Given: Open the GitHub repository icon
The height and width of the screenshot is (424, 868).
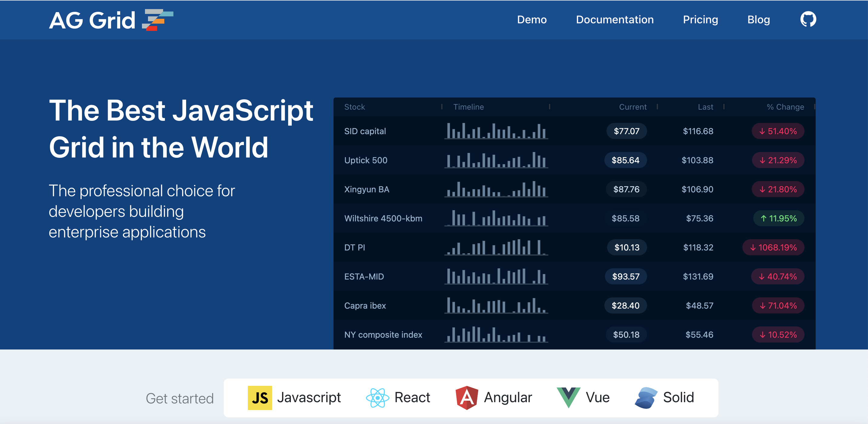Looking at the screenshot, I should point(808,19).
